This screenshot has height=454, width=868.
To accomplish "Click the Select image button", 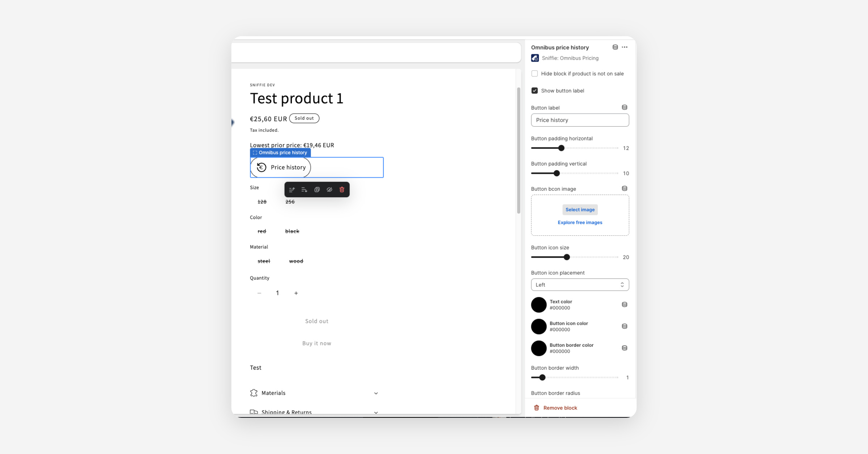I will 580,210.
